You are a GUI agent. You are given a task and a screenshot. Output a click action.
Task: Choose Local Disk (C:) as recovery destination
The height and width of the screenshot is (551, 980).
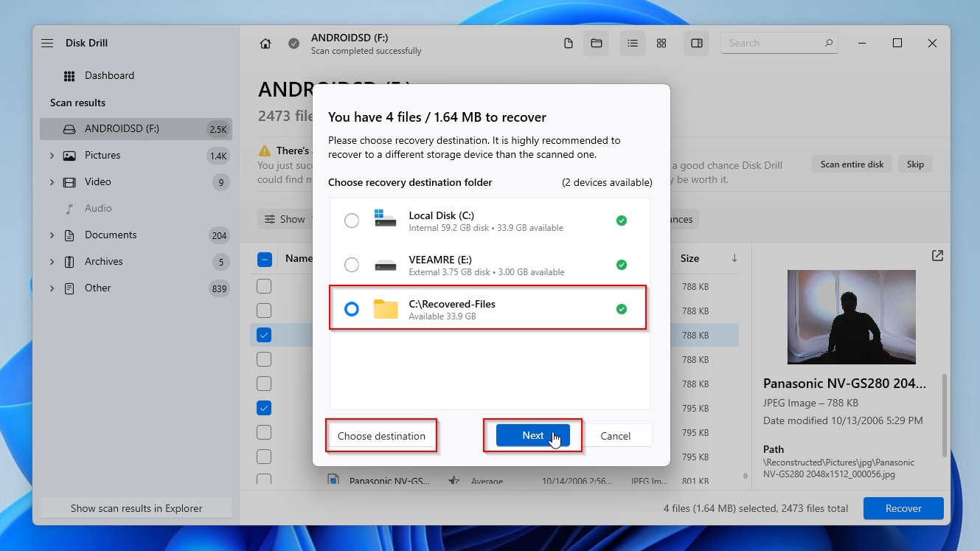coord(352,220)
